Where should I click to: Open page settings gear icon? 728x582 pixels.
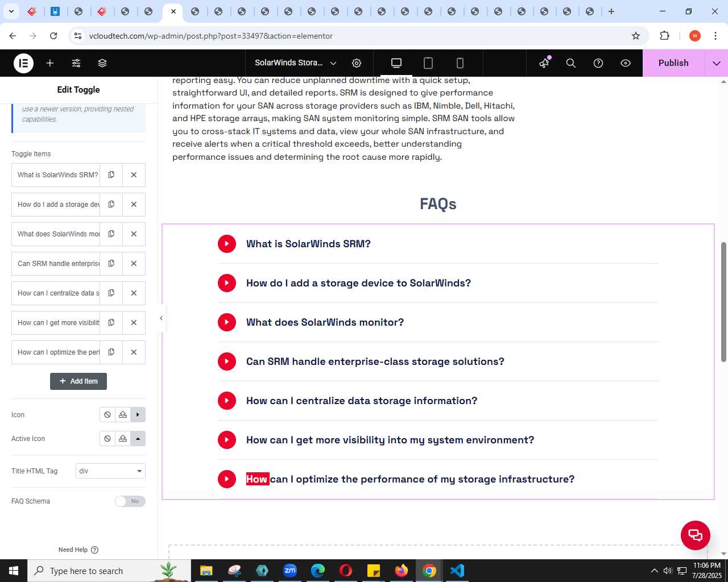tap(357, 63)
